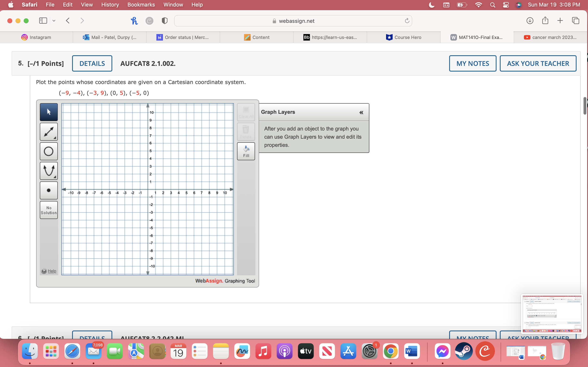Select the parabola drawing tool
This screenshot has height=367, width=588.
click(49, 171)
